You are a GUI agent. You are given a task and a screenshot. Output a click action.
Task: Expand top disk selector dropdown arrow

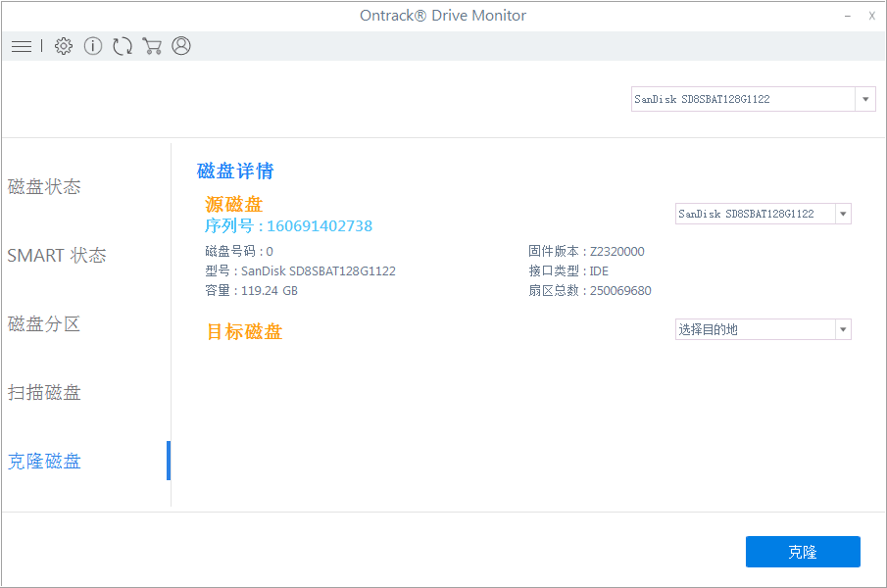[x=864, y=100]
